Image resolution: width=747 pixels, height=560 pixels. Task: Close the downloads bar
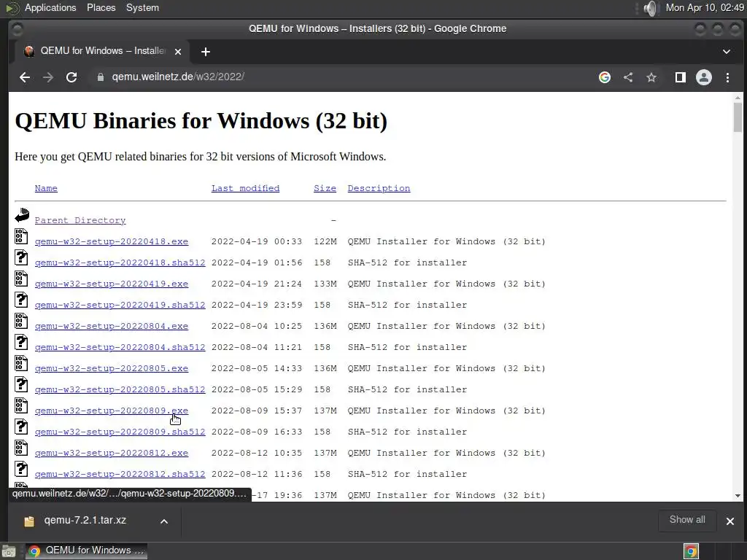tap(729, 521)
